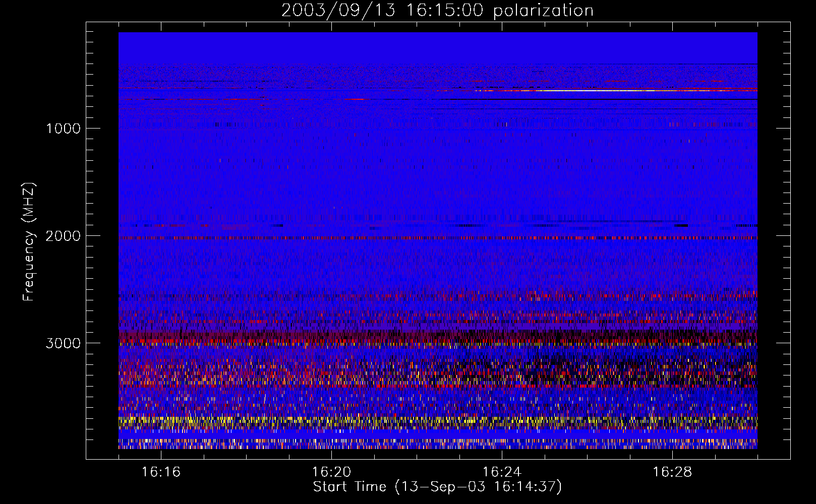Screen dimensions: 816x504
Task: Click the plot title '2003/09/13 16:15:00 polarization'
Action: [x=437, y=10]
